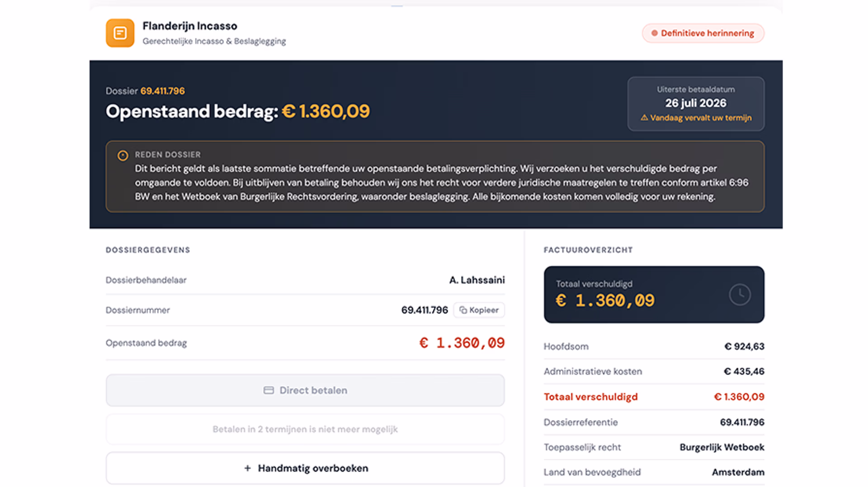This screenshot has height=487, width=868.
Task: Choose Handmatig overboeken
Action: coord(305,468)
